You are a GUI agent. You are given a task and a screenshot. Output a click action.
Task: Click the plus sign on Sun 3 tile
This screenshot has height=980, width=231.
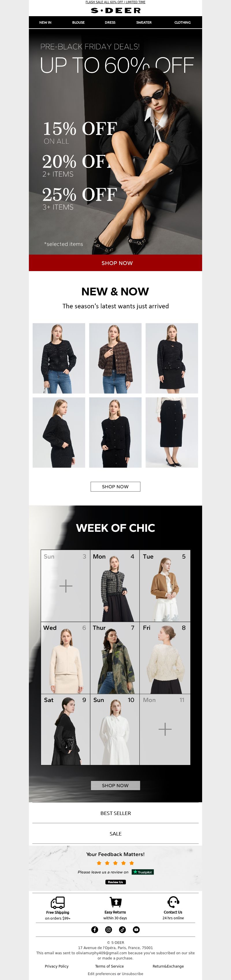point(66,586)
